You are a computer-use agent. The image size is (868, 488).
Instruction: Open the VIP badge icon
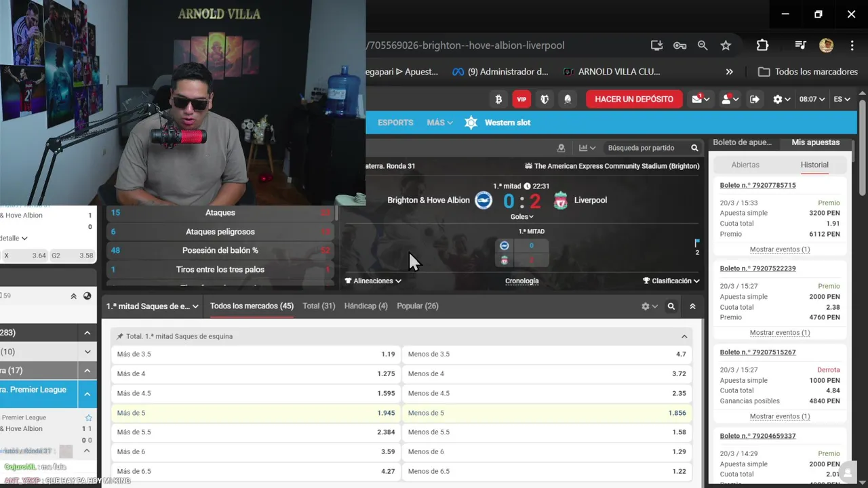pos(521,99)
